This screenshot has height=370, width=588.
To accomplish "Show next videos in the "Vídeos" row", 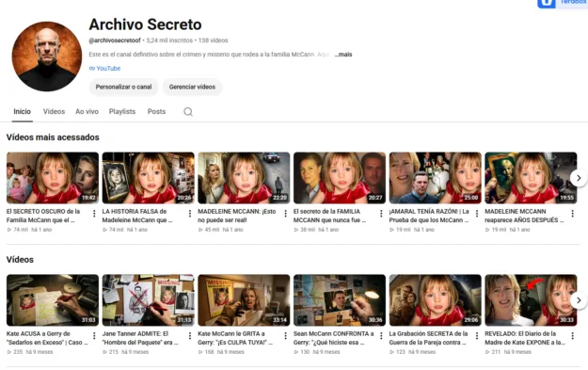I will click(x=579, y=300).
